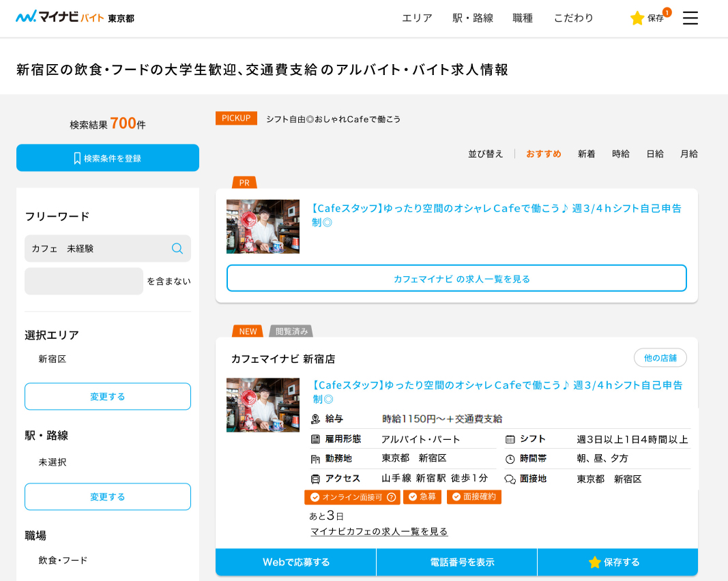Click the 面接確約 tag
This screenshot has width=728, height=581.
click(x=474, y=496)
